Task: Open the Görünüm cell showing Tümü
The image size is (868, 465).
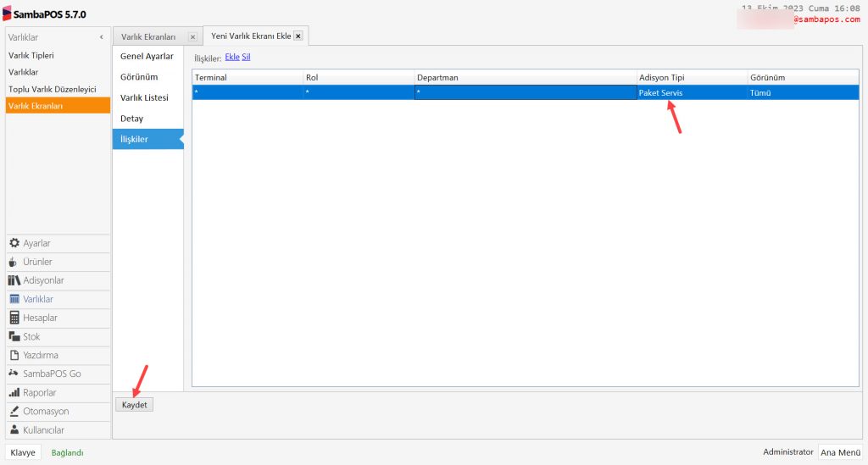Action: pos(760,93)
